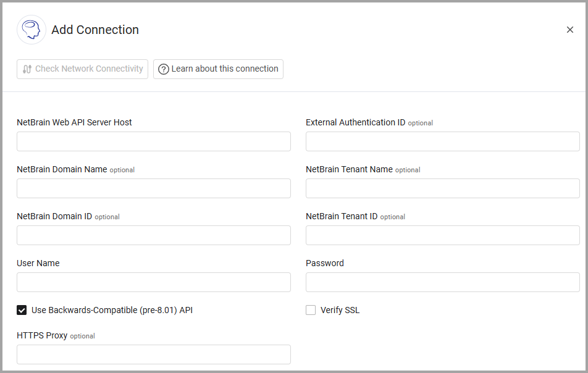Open Learn about this connection

coord(218,69)
